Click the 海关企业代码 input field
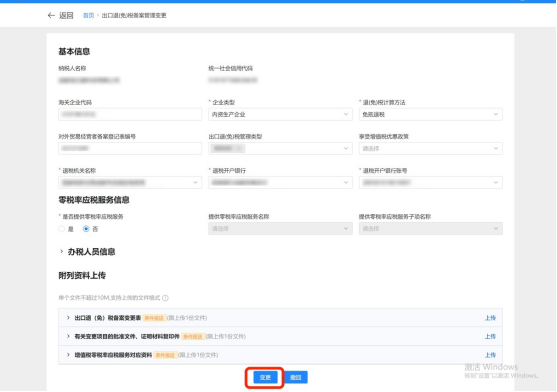 point(130,114)
